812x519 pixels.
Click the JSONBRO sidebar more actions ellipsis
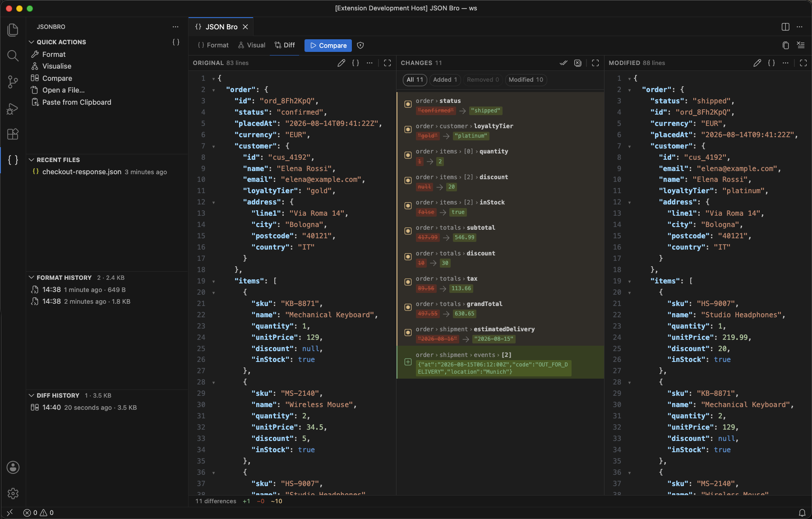(175, 27)
